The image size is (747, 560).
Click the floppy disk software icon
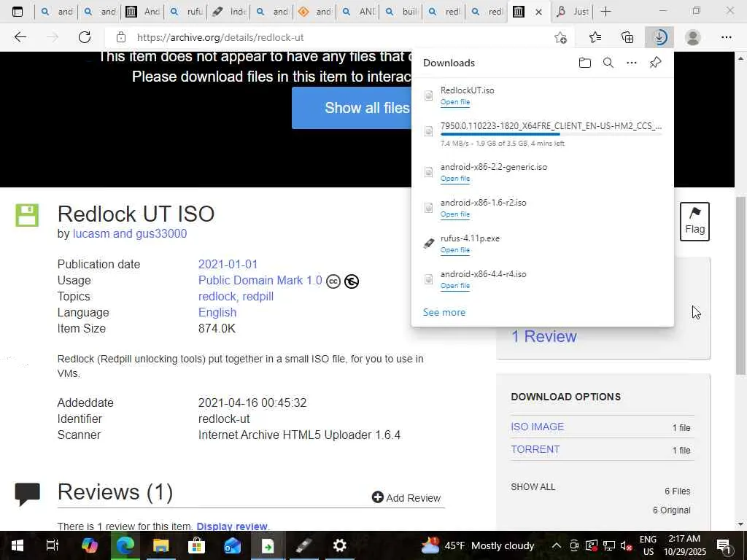point(27,215)
